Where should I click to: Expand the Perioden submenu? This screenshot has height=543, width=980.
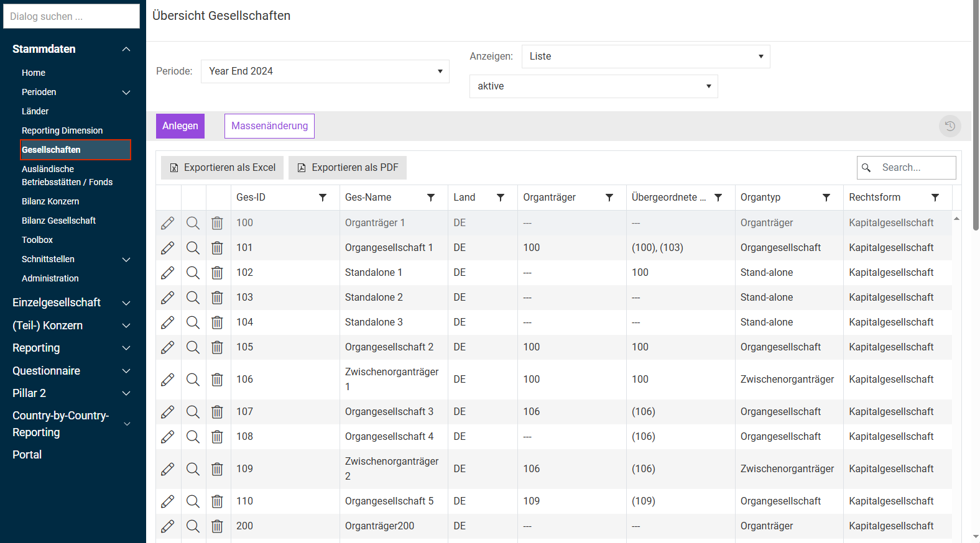[x=126, y=93]
